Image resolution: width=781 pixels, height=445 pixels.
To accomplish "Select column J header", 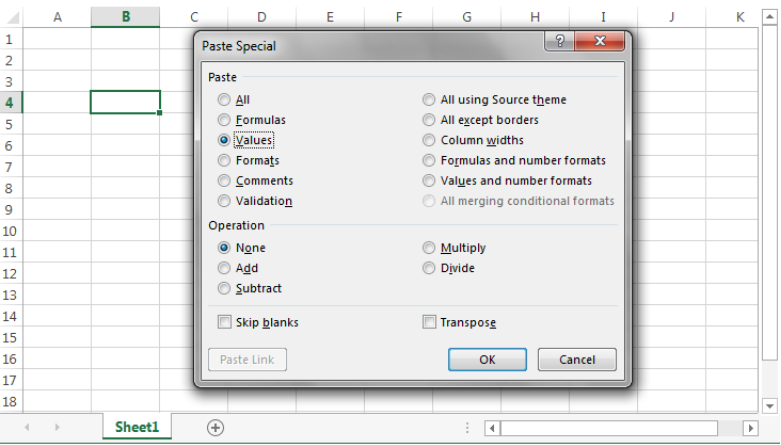I will [x=671, y=17].
